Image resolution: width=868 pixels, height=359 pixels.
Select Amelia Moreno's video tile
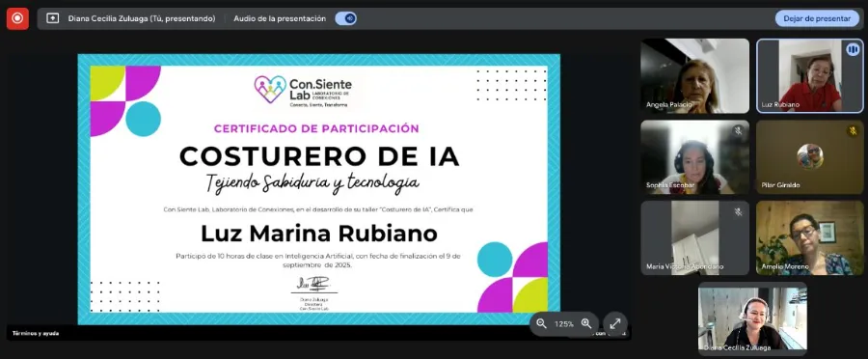[810, 237]
